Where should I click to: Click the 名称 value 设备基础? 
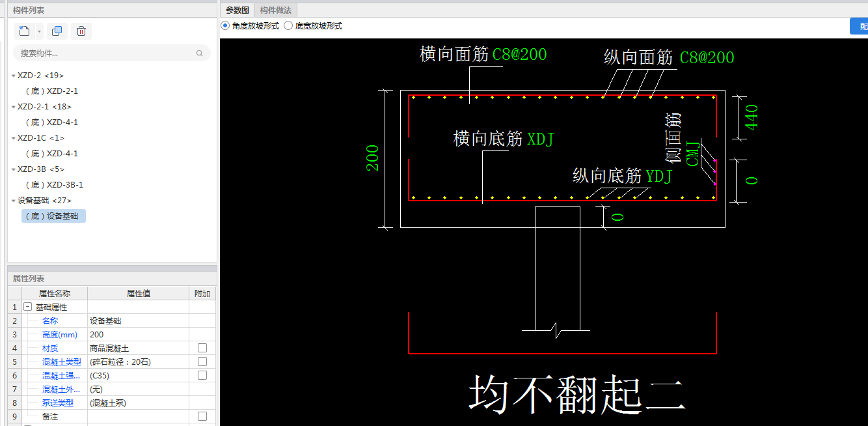(x=138, y=320)
